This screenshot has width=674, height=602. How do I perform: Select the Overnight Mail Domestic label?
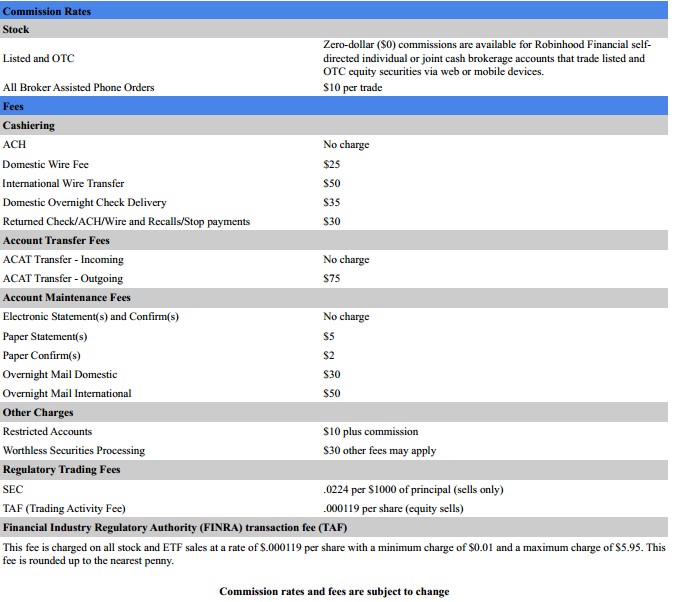pos(60,375)
